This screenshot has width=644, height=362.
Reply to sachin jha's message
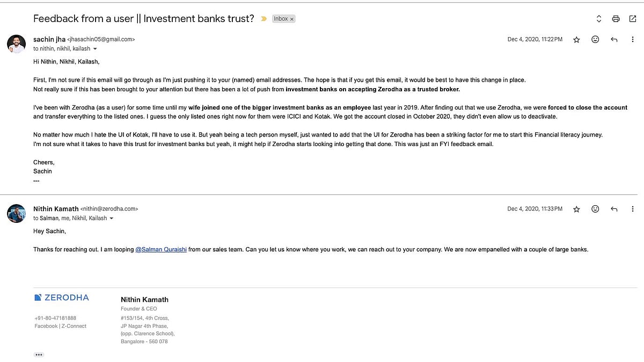pyautogui.click(x=614, y=40)
